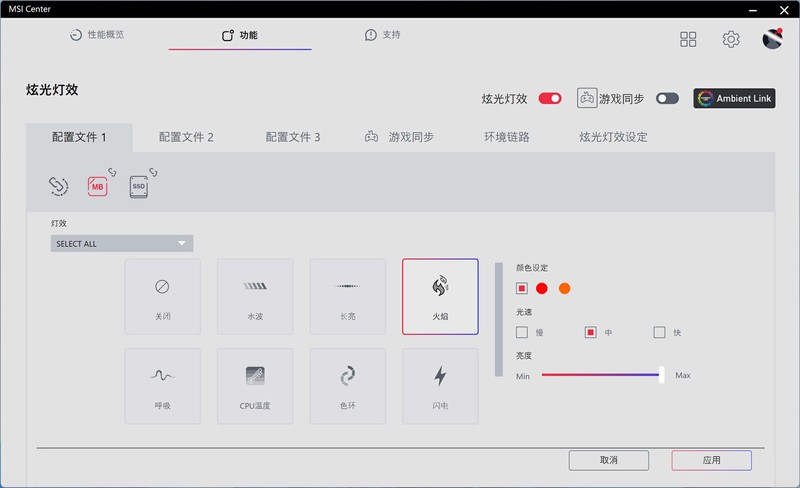The image size is (800, 488).
Task: Select the 快 fast speed checkbox
Action: [659, 332]
